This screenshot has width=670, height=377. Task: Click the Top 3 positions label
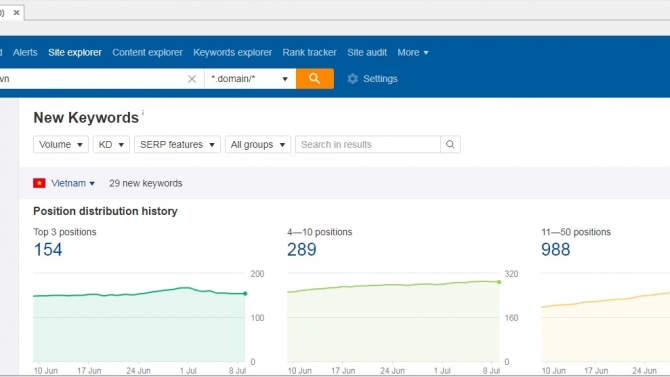pyautogui.click(x=65, y=232)
